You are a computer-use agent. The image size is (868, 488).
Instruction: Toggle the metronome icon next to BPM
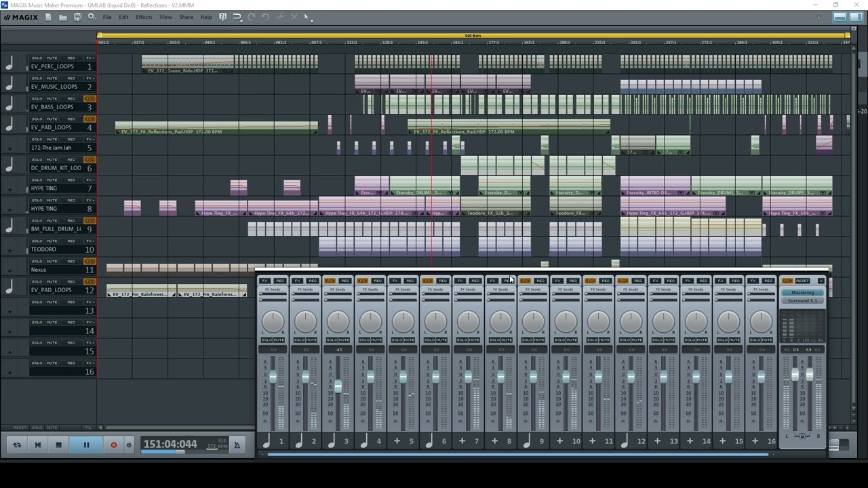click(x=237, y=445)
